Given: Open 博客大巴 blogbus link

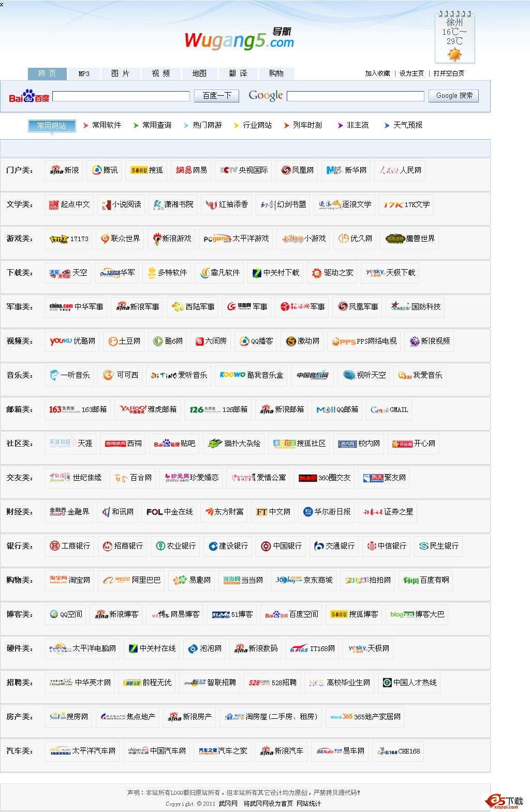Looking at the screenshot, I should tap(417, 614).
